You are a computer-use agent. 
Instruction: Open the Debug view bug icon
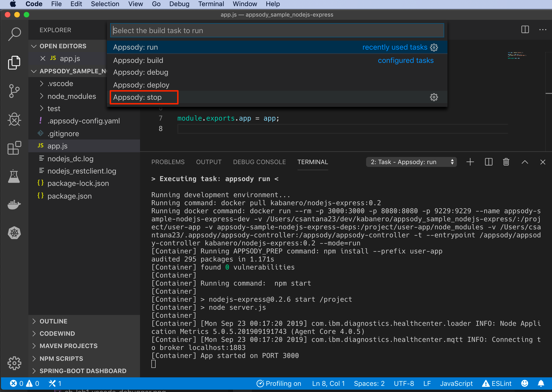(x=14, y=119)
